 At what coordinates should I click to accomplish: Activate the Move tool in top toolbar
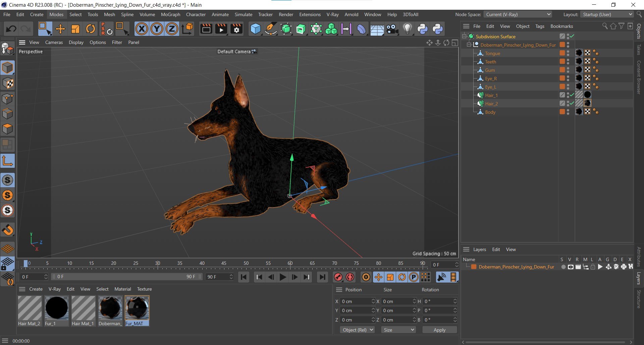(x=60, y=29)
